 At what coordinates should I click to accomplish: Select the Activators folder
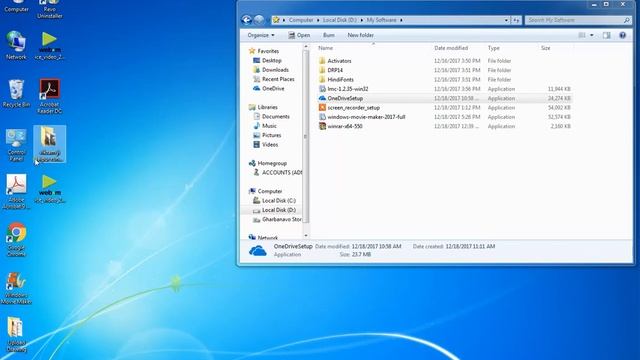tap(444, 61)
